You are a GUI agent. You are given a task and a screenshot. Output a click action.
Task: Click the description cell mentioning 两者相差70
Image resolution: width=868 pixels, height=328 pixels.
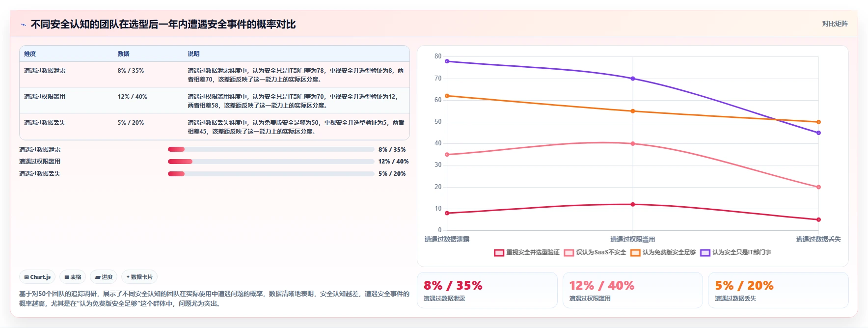(296, 75)
